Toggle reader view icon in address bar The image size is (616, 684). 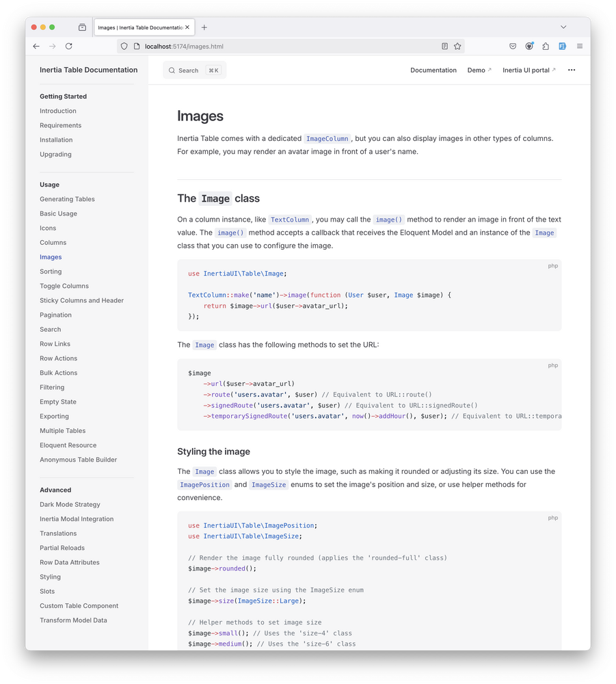pos(444,47)
